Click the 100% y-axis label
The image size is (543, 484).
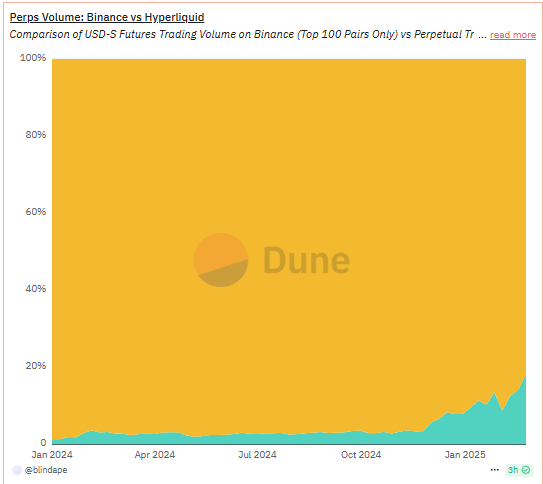pos(33,57)
